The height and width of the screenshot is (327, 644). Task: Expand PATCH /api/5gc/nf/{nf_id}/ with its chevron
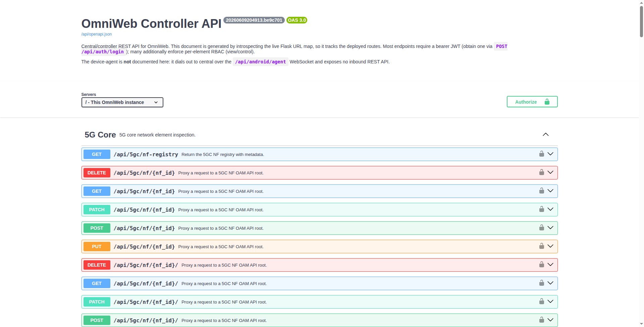click(550, 302)
